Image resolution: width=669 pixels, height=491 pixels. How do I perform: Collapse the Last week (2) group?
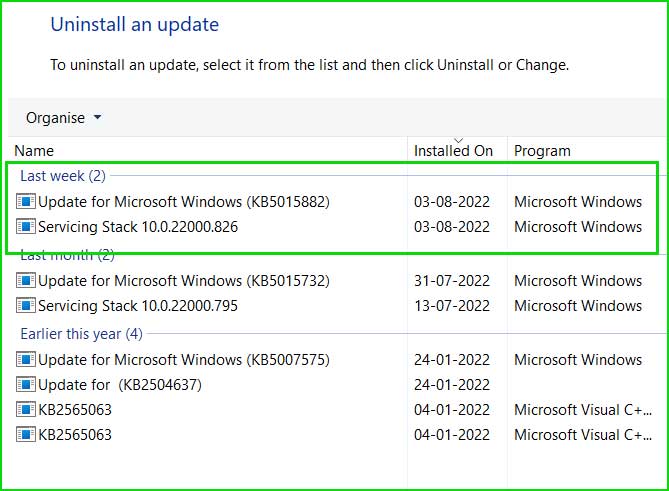pos(63,176)
